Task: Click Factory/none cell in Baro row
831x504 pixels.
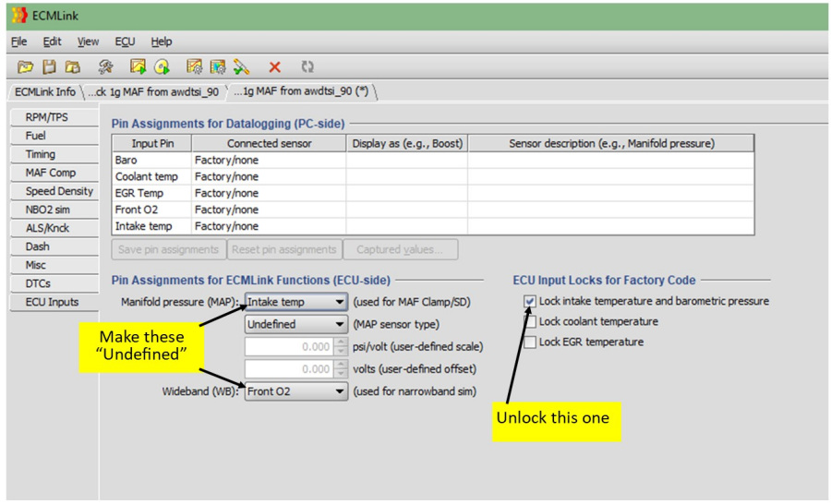Action: (269, 160)
